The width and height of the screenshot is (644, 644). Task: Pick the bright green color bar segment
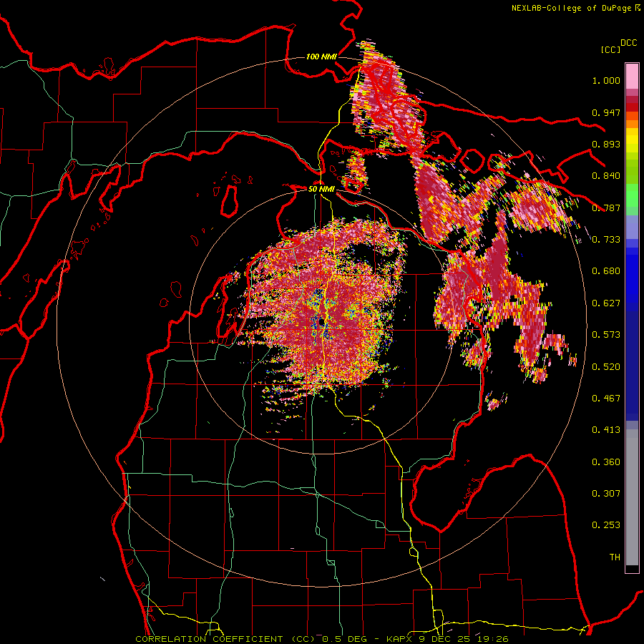tap(632, 195)
